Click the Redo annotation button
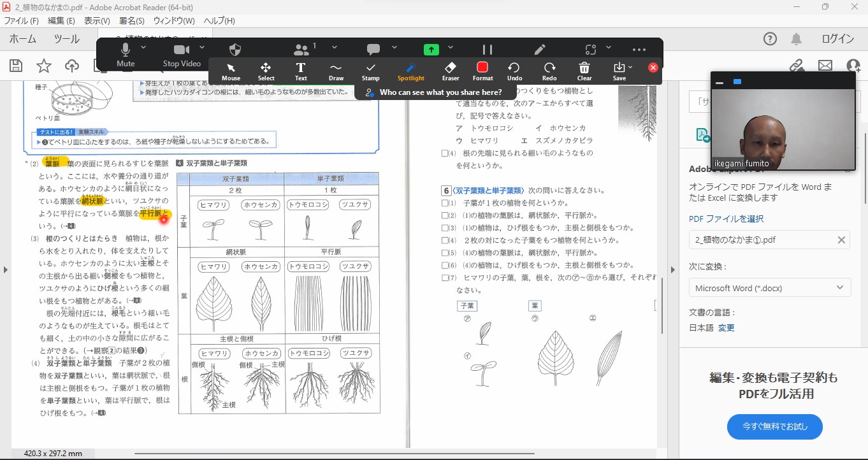868x460 pixels. (549, 71)
